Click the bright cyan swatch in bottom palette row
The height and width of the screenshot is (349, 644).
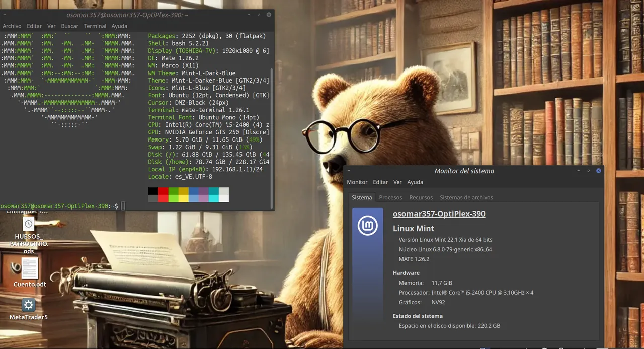[x=214, y=198]
